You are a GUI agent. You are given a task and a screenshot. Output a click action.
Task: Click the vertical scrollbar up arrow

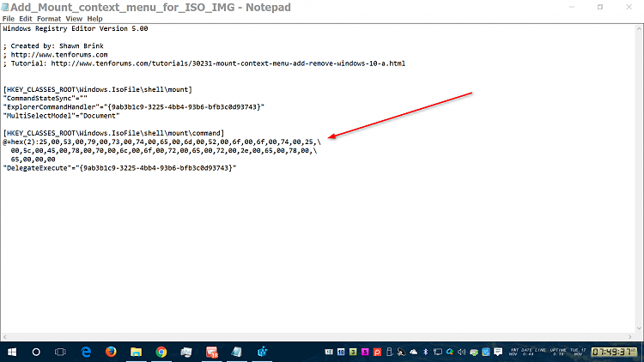[x=639, y=28]
